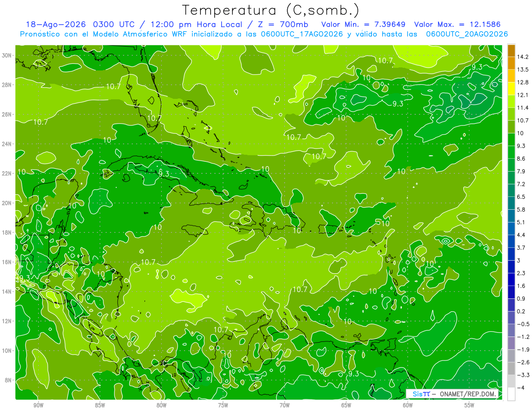Click the '65W' longitude axis label
Image resolution: width=532 pixels, height=411 pixels.
pyautogui.click(x=346, y=405)
